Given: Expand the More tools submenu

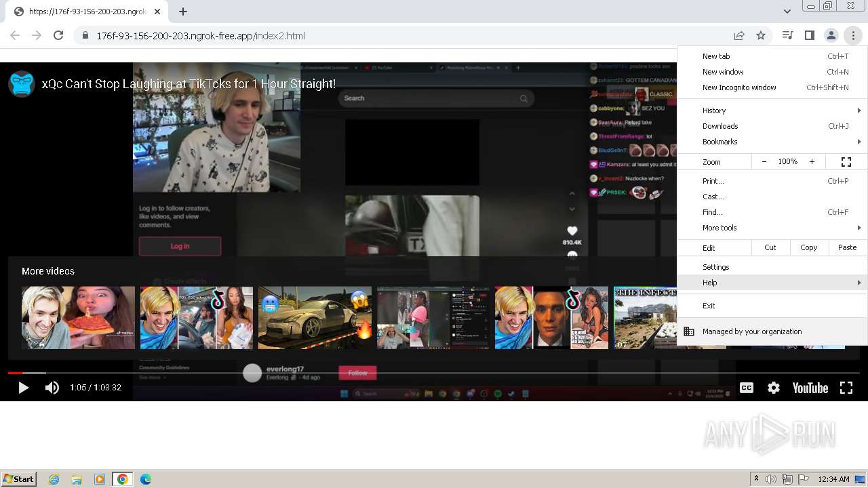Looking at the screenshot, I should (x=772, y=228).
